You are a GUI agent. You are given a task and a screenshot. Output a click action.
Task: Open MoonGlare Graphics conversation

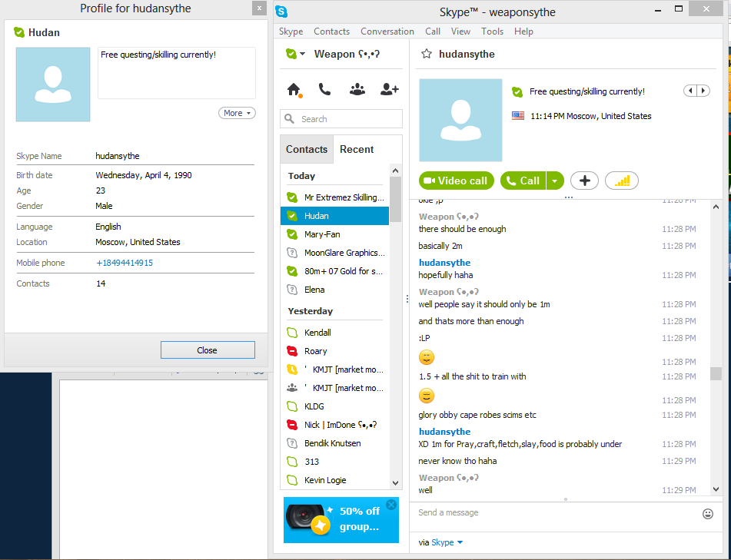pyautogui.click(x=334, y=253)
